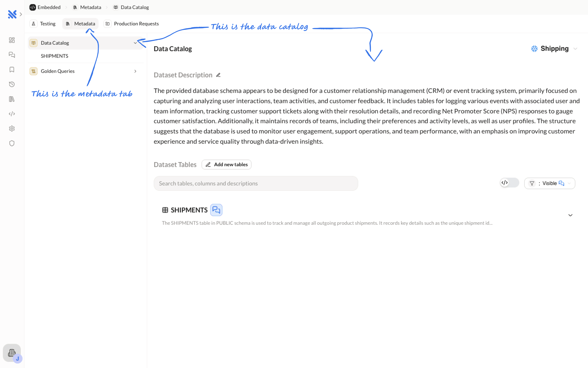
Task: Open the Visible filter dropdown
Action: [x=549, y=183]
